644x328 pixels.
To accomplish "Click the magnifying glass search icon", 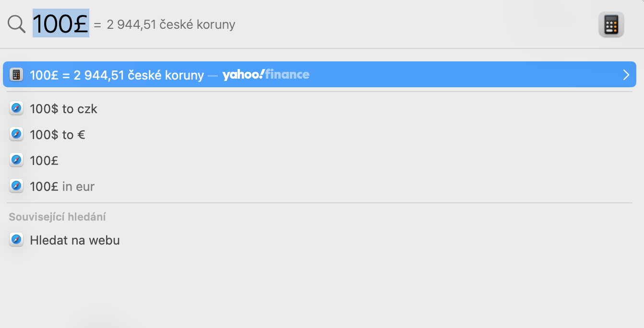I will click(x=17, y=24).
